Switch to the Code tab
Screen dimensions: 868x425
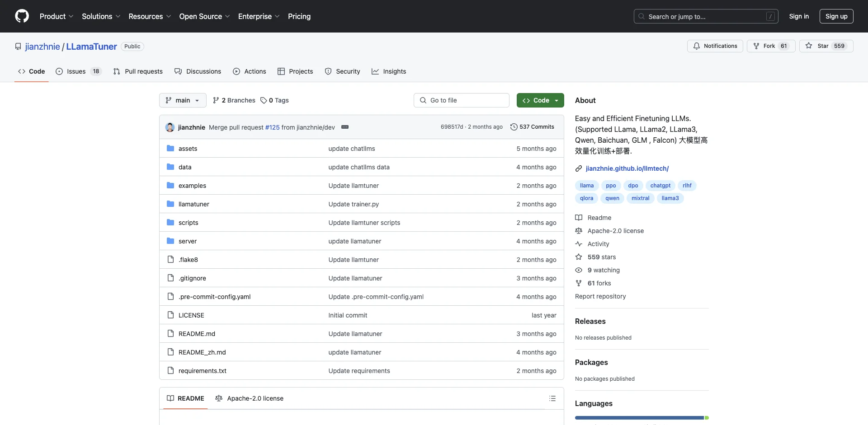coord(32,71)
